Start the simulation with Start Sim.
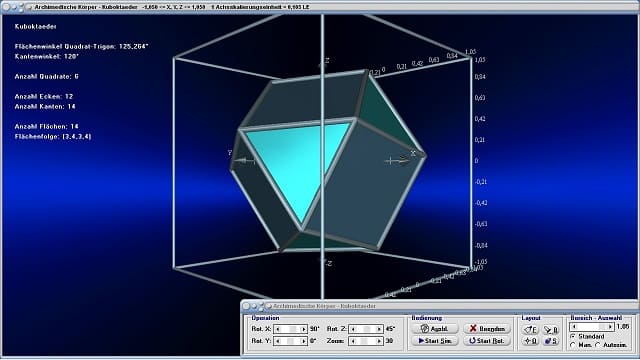The width and height of the screenshot is (640, 360). click(435, 340)
